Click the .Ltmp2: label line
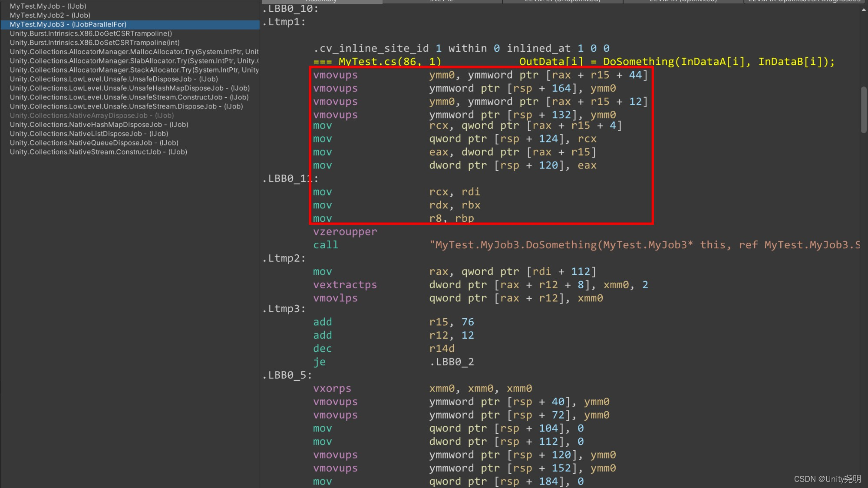 (x=284, y=258)
